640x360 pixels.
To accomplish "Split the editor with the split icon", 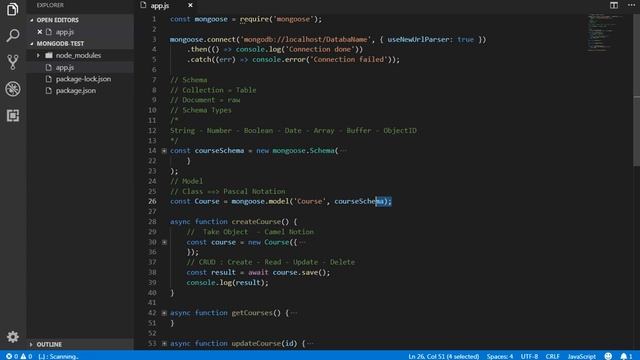I will click(613, 5).
